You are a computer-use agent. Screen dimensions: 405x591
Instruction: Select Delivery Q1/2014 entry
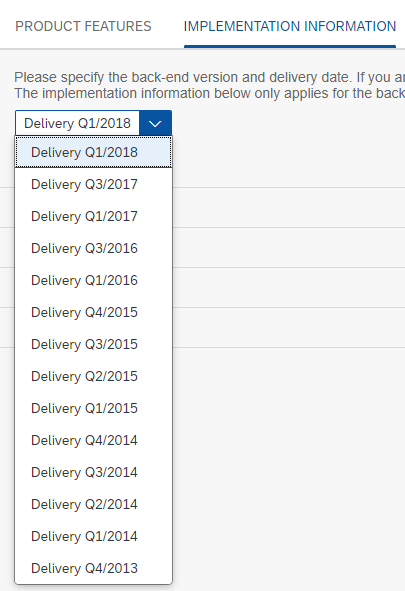click(93, 537)
